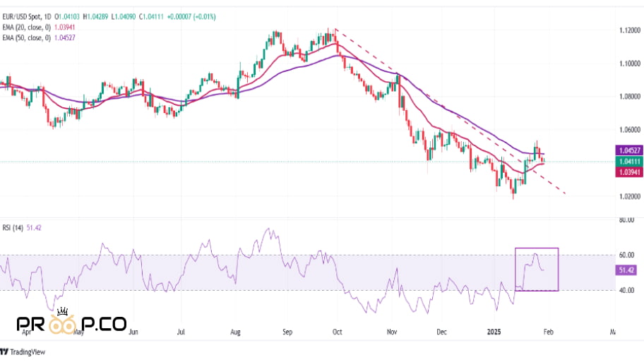Image resolution: width=644 pixels, height=362 pixels.
Task: Click the H1.04289 high value in header
Action: (95, 17)
